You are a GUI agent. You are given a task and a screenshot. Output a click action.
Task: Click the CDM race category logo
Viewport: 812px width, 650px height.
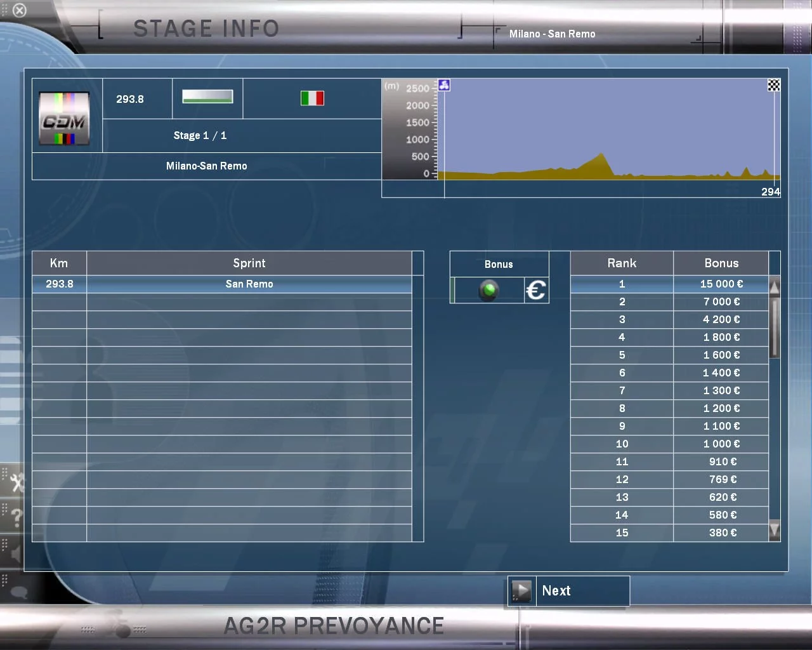(x=64, y=119)
